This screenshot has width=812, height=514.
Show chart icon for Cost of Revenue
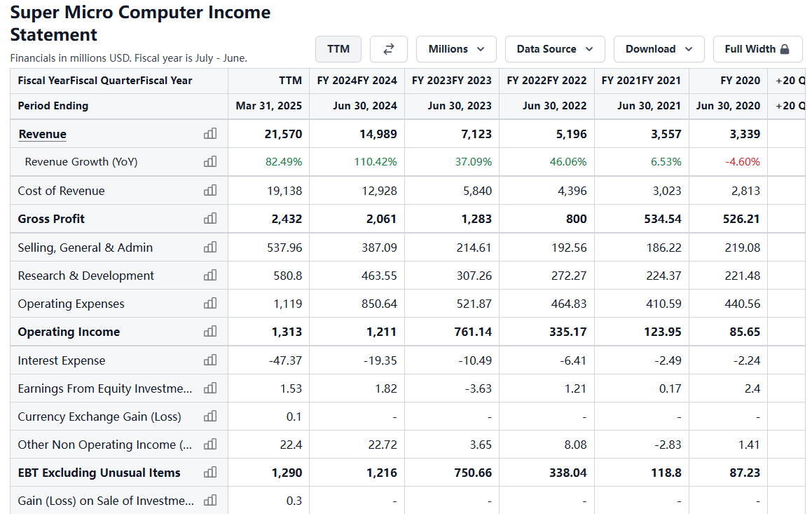coord(210,191)
